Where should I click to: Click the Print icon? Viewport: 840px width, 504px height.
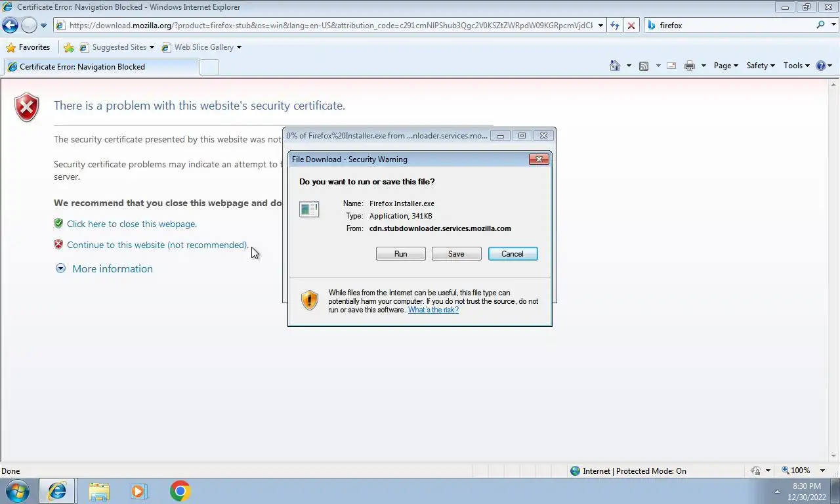pyautogui.click(x=690, y=66)
